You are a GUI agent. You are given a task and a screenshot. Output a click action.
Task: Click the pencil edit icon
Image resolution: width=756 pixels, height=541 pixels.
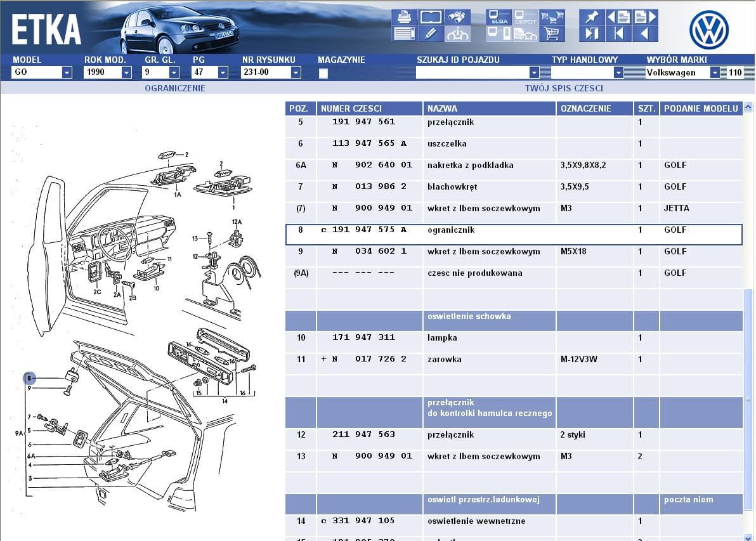click(431, 33)
